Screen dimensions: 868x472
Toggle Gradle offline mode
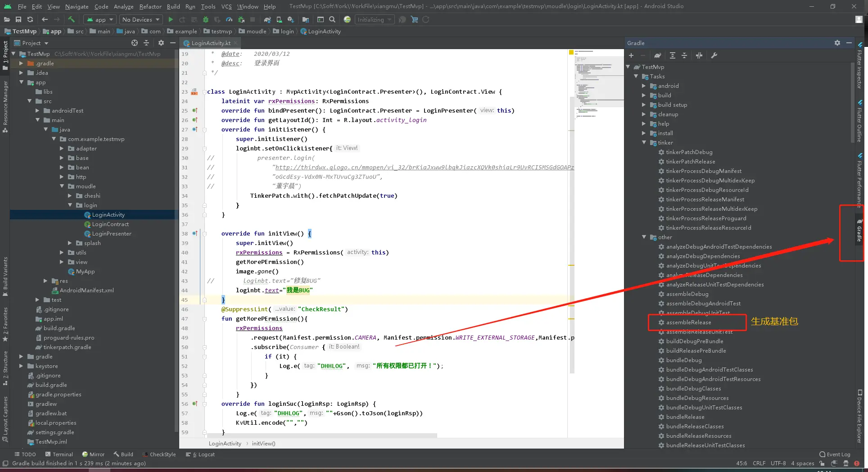[699, 55]
